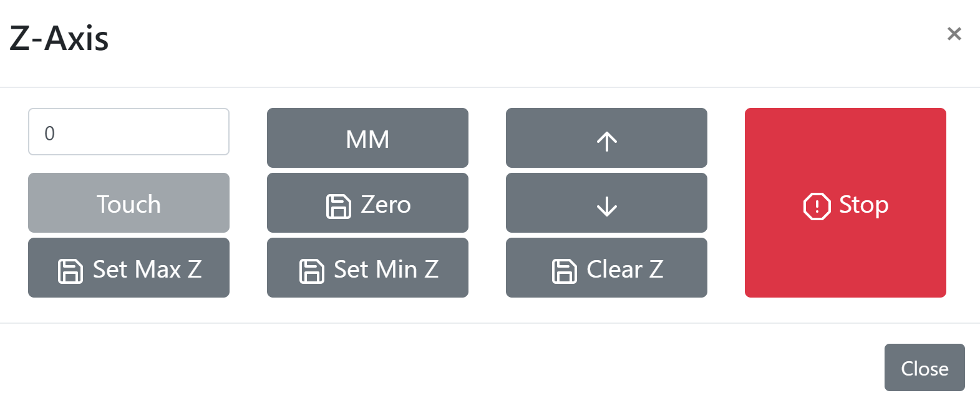The height and width of the screenshot is (408, 980).
Task: Jog the spindle upward with the arrow button
Action: click(606, 138)
